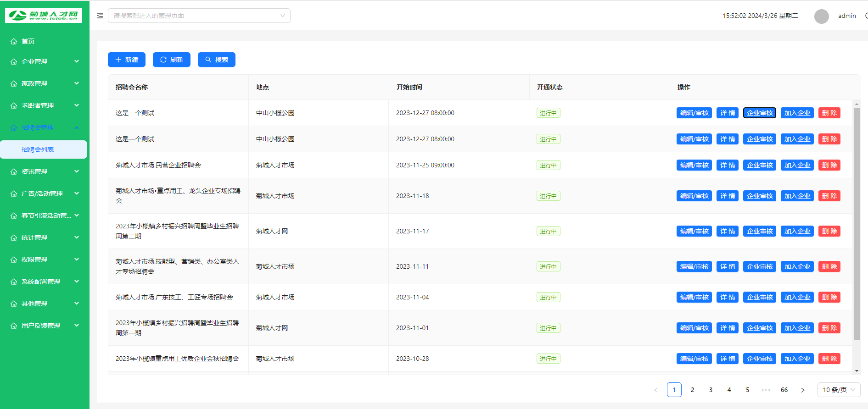Open the management page search dropdown
This screenshot has height=409, width=868.
coord(199,16)
